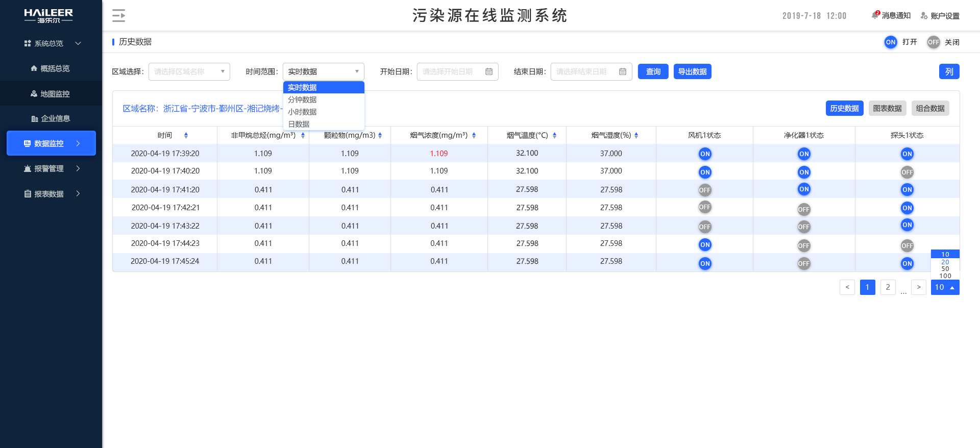Click the 32.100 temperature at 17:40:20
Viewport: 980px width, 448px height.
coord(527,171)
